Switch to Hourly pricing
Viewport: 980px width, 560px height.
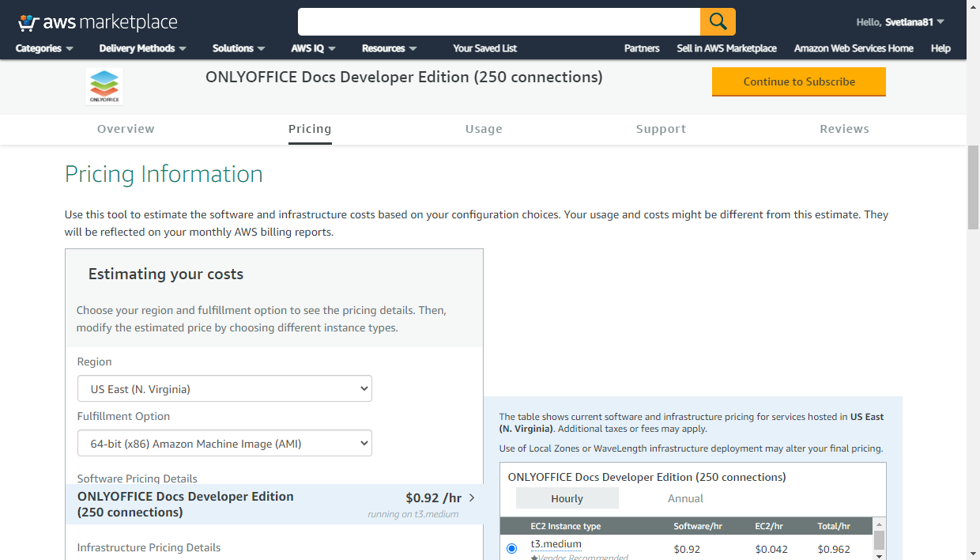click(567, 498)
